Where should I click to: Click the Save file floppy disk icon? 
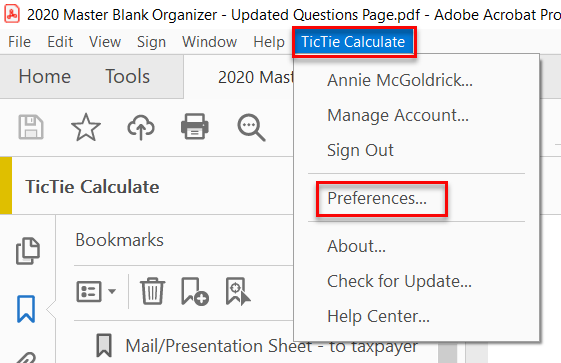tap(31, 127)
